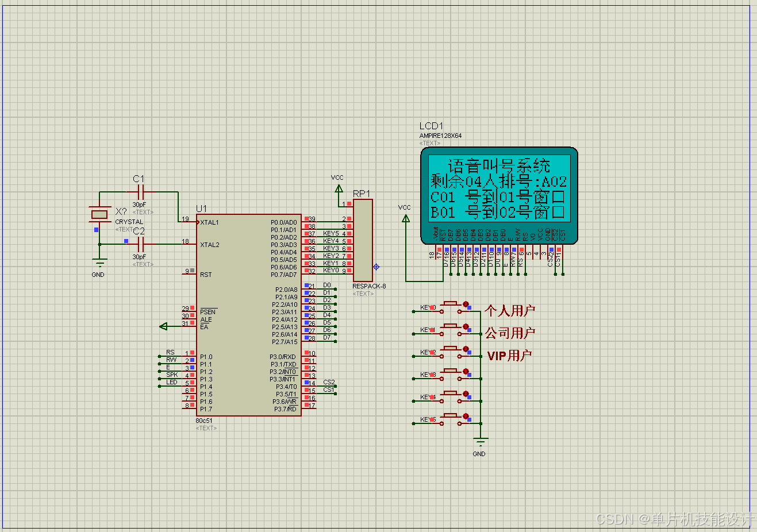The image size is (757, 532).
Task: Click the CS1 net label at P3.5
Action: [329, 390]
